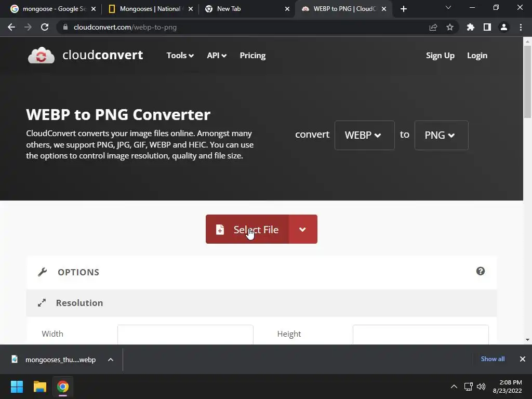Click the webp file icon in downloads bar

point(15,359)
